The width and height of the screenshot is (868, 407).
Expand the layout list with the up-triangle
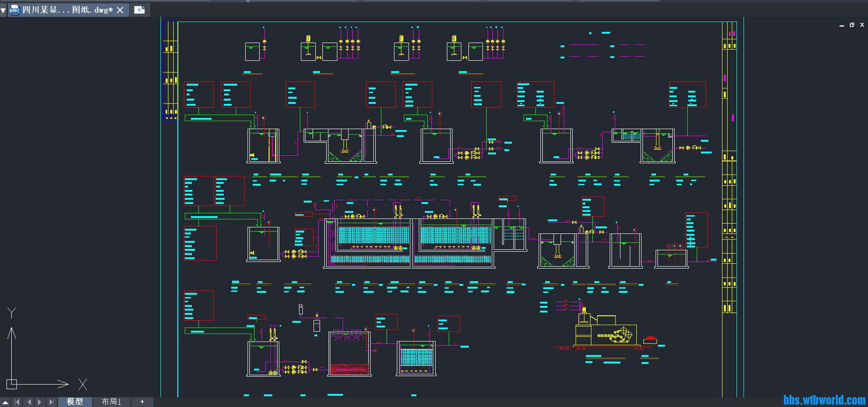5,402
